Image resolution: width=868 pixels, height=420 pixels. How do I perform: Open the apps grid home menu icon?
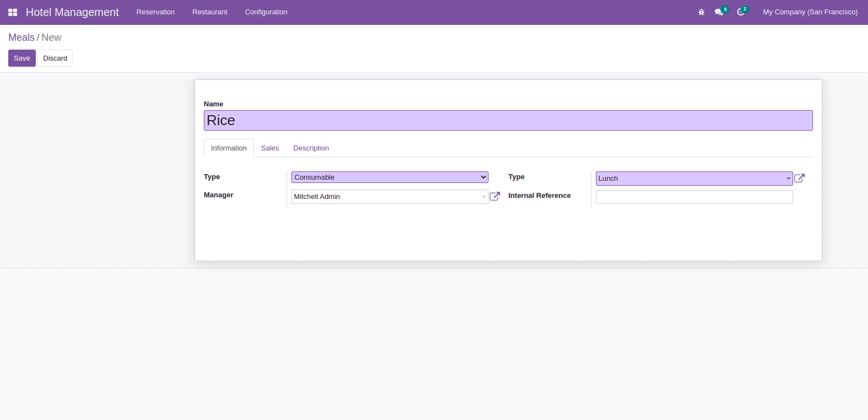(13, 12)
